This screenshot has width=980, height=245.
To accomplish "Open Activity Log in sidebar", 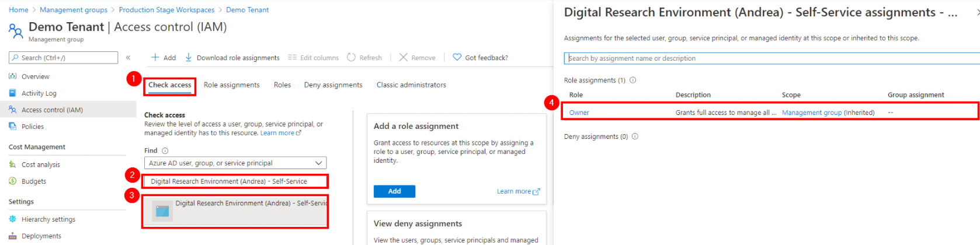I will pos(39,93).
